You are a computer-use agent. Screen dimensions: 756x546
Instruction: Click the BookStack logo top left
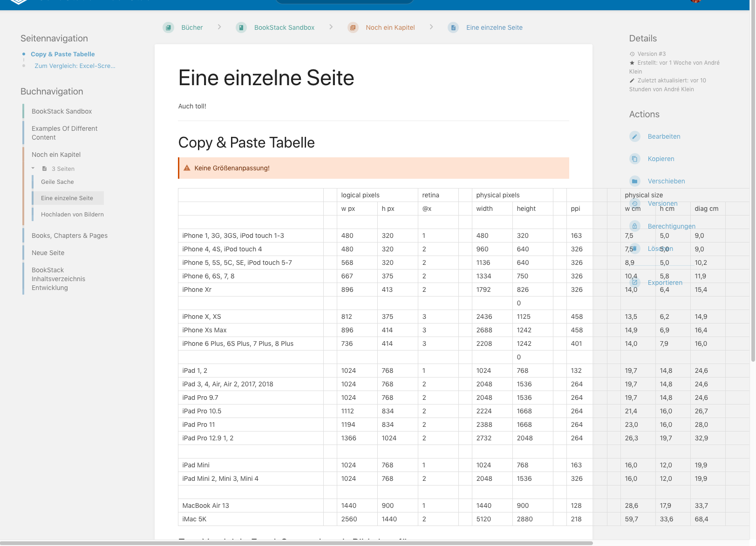[19, 3]
